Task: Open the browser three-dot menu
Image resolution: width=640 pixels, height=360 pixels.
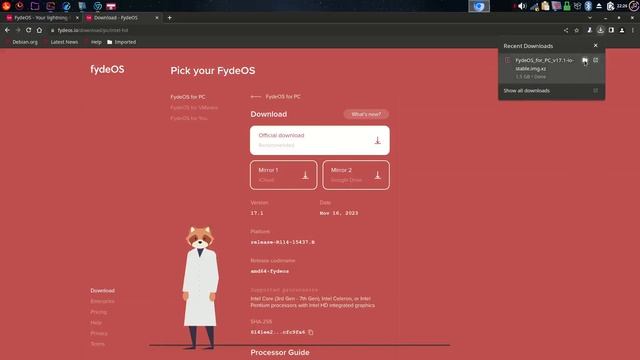Action: coord(633,30)
